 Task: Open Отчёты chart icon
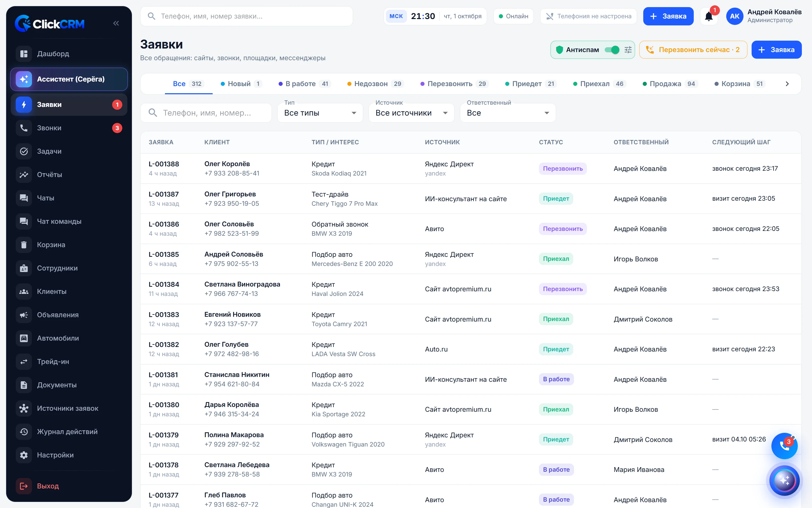(x=24, y=175)
